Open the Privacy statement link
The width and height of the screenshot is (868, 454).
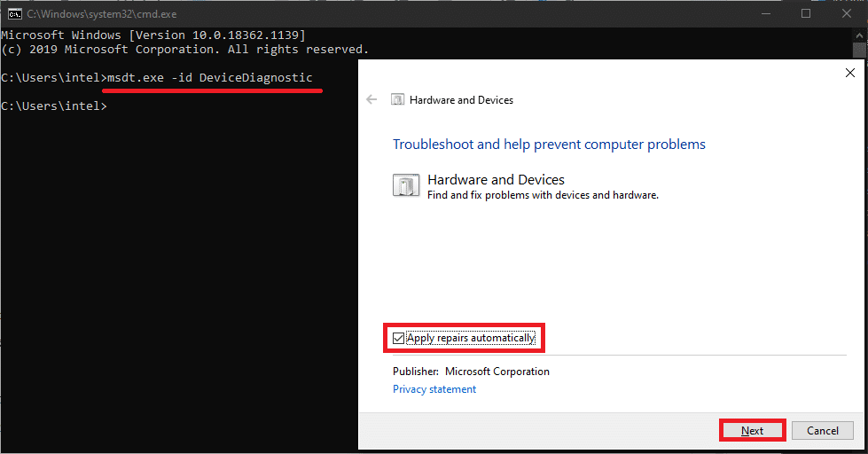tap(434, 389)
